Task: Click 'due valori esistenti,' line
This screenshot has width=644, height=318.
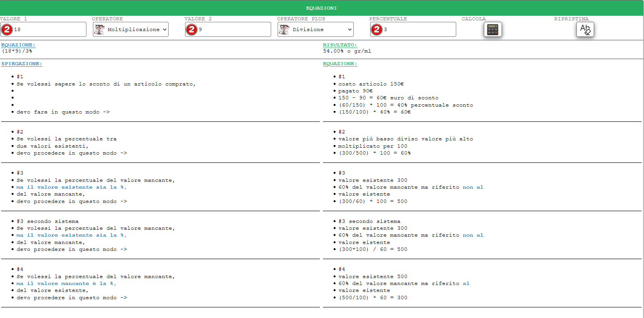Action: click(x=53, y=146)
